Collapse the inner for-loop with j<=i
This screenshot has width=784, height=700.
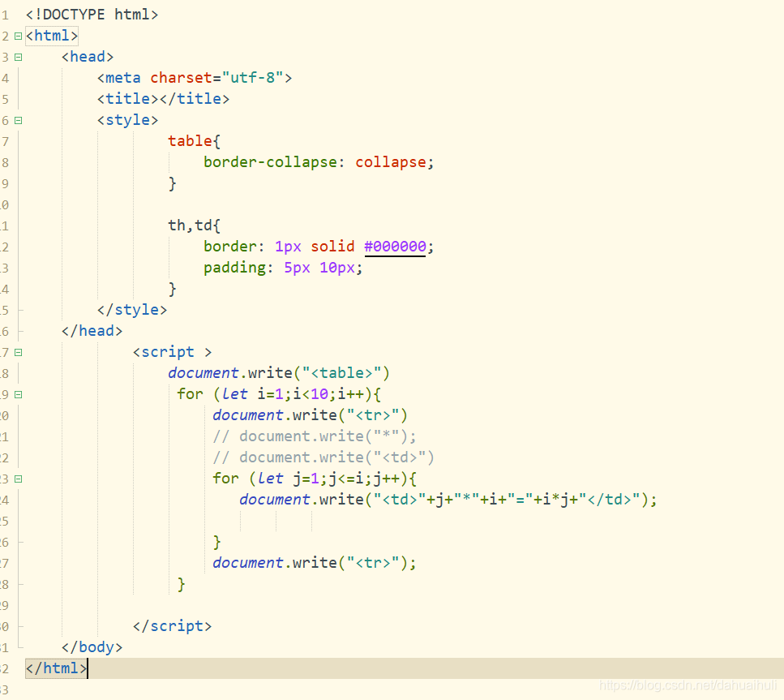(x=18, y=479)
